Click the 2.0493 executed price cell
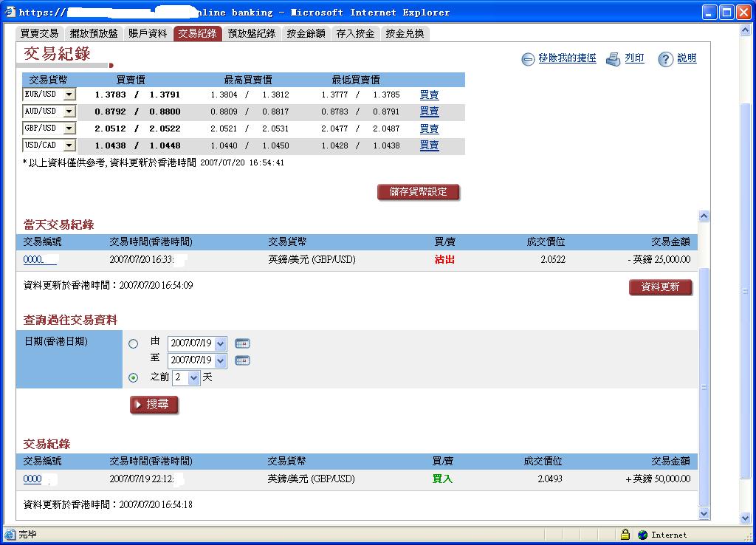Image resolution: width=756 pixels, height=545 pixels. (x=549, y=479)
